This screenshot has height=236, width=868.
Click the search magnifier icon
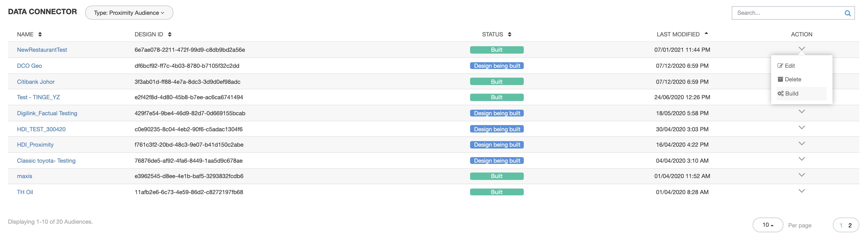847,13
